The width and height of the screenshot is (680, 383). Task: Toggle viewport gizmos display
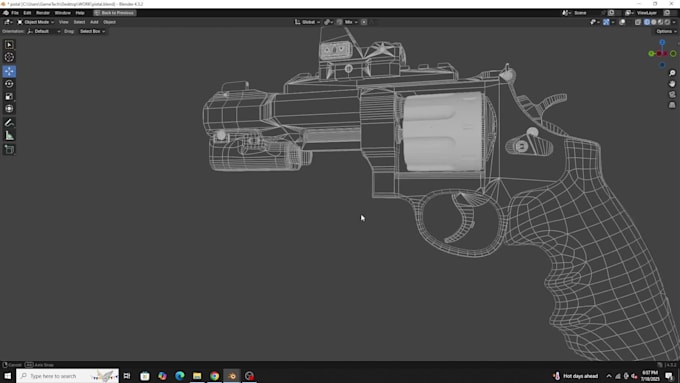coord(606,22)
